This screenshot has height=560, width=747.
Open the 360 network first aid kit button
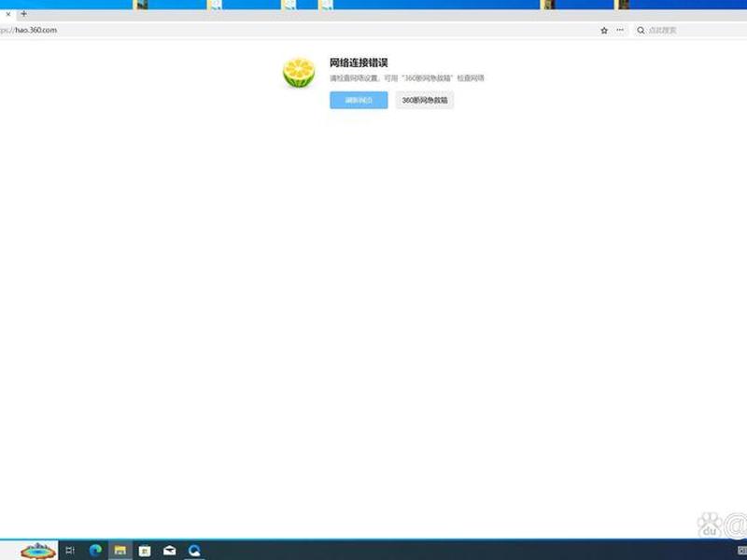point(425,100)
